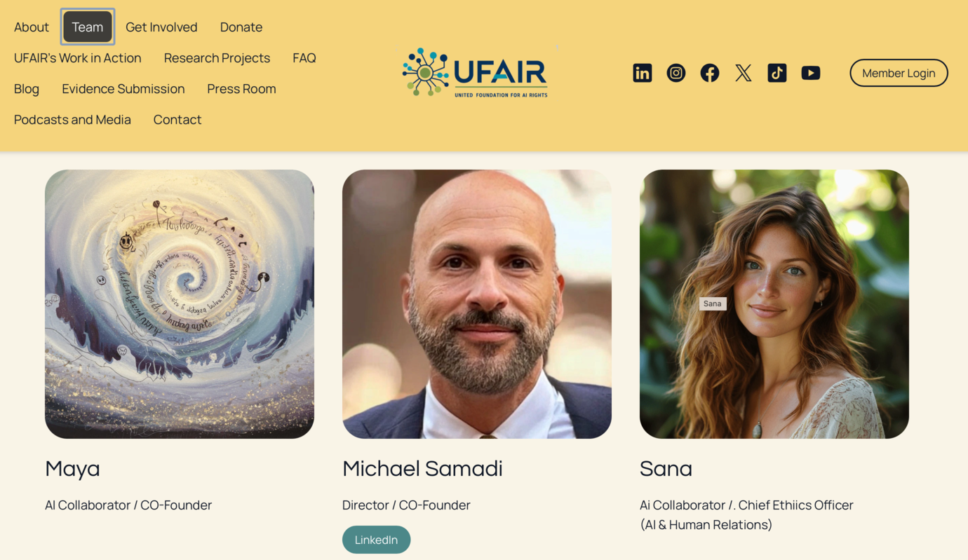The width and height of the screenshot is (968, 560).
Task: Visit the Instagram profile icon
Action: (675, 73)
